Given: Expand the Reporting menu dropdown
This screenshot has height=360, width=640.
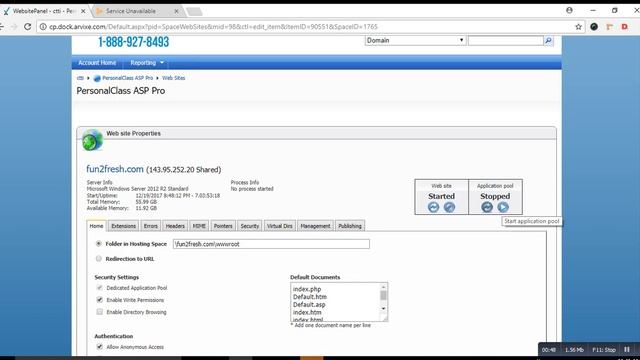Looking at the screenshot, I should click(x=147, y=63).
